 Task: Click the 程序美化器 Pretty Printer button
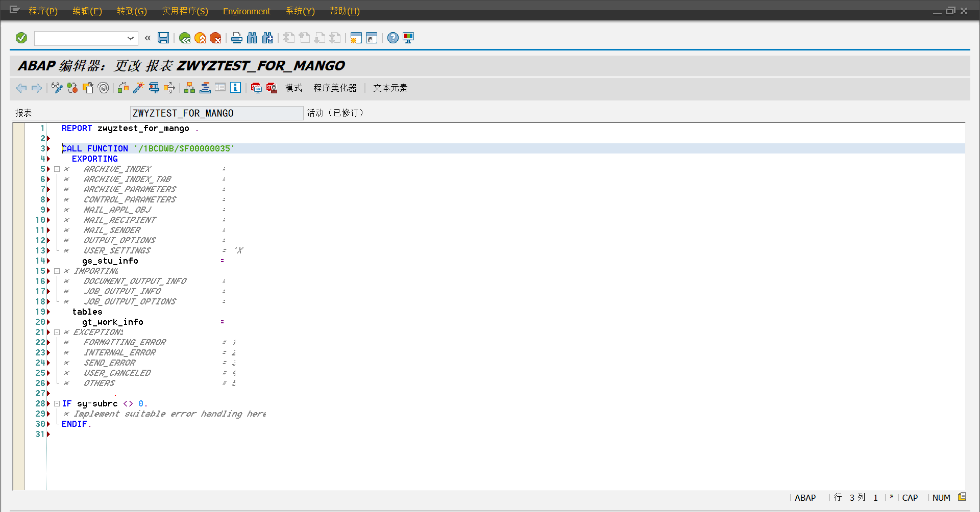(335, 88)
